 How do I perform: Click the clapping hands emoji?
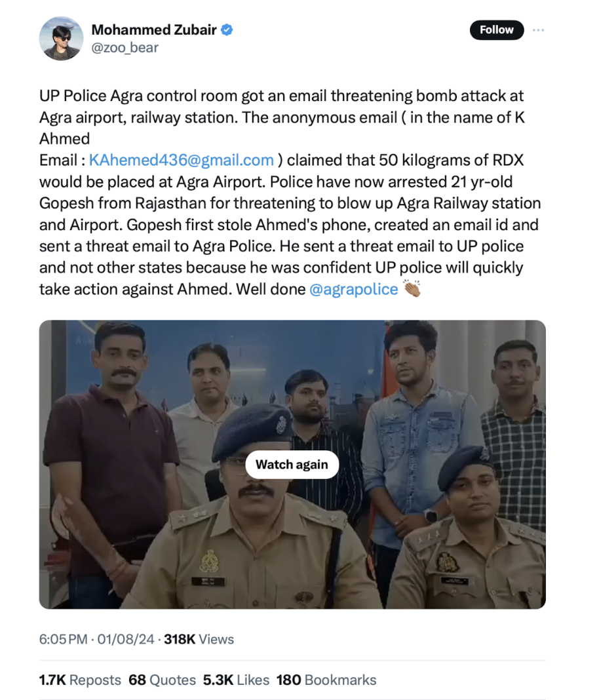coord(412,289)
